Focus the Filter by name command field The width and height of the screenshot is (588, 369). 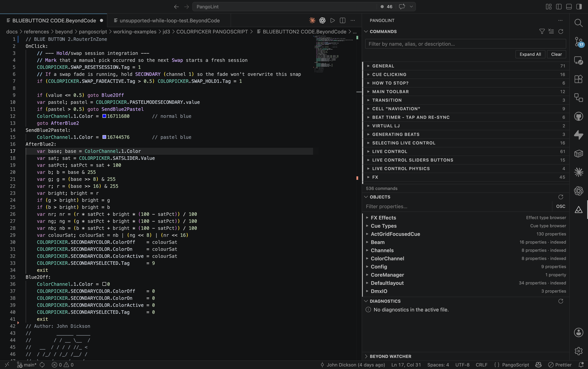click(465, 44)
